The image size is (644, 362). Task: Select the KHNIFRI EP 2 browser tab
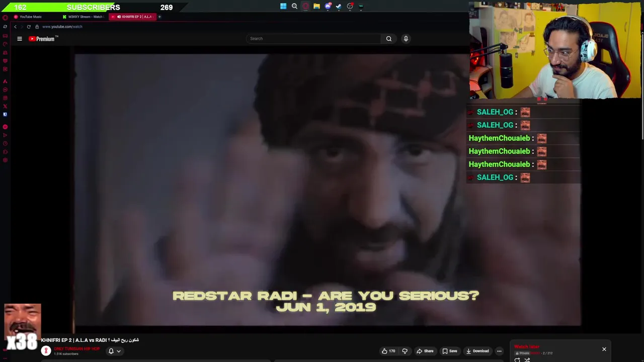pos(133,17)
